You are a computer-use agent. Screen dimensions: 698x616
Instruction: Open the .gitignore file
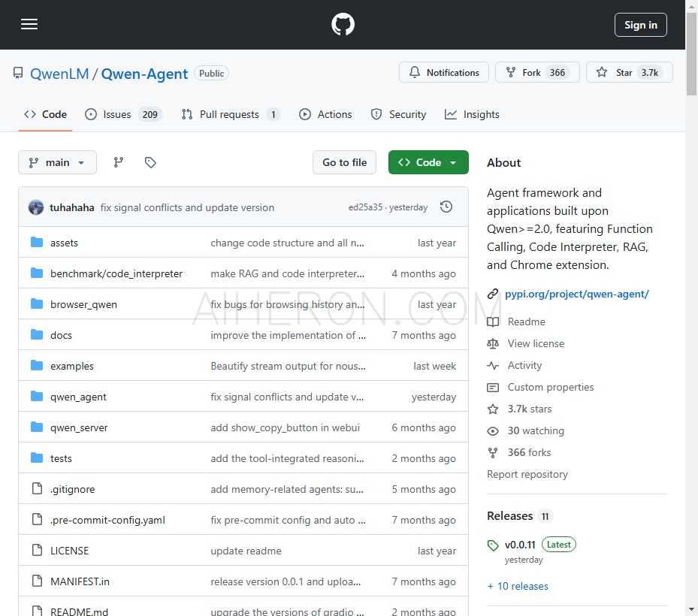tap(73, 489)
